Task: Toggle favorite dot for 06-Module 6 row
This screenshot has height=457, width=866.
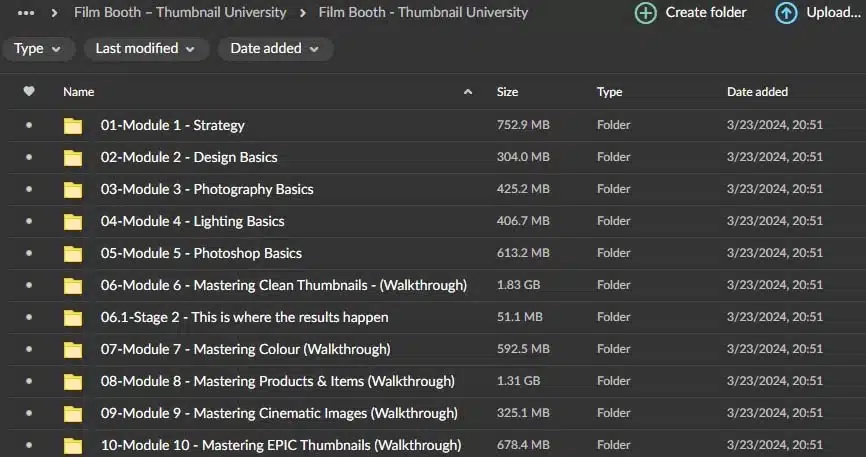Action: [29, 286]
